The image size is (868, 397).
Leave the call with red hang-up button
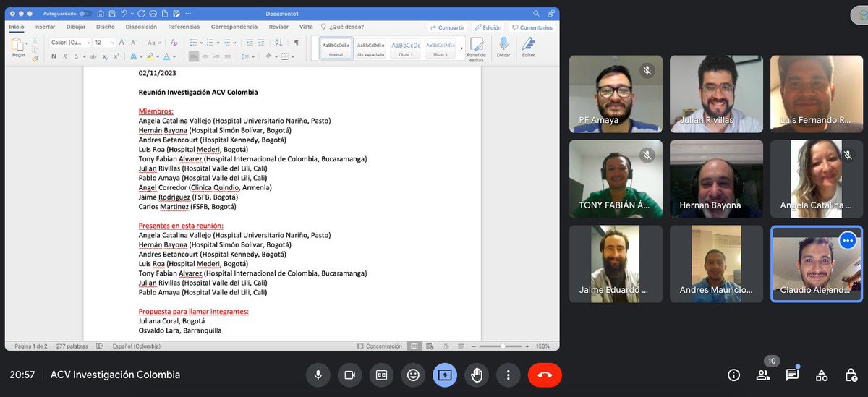pos(545,375)
